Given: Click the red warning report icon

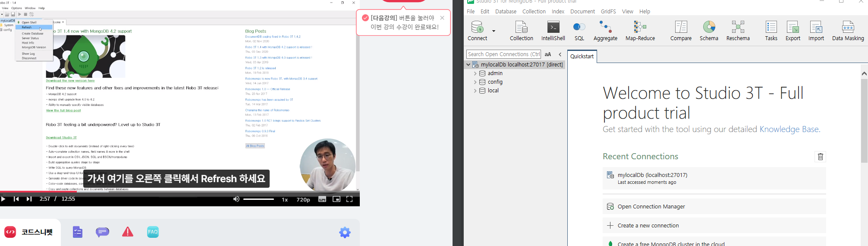Looking at the screenshot, I should (128, 232).
